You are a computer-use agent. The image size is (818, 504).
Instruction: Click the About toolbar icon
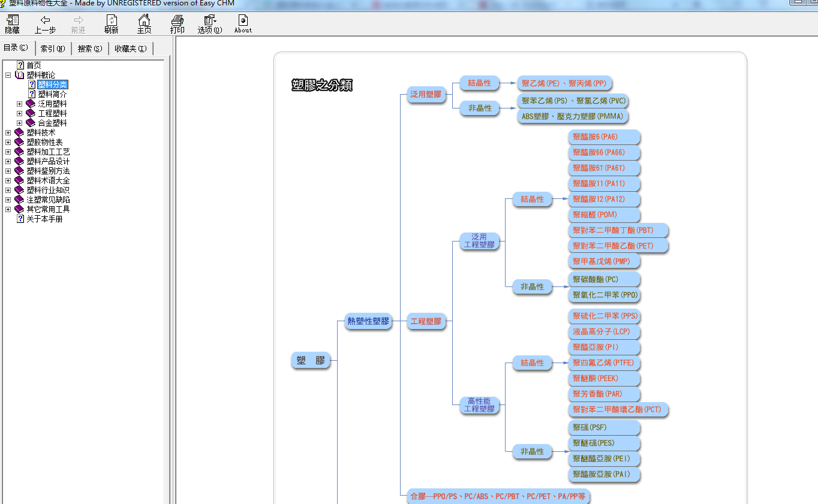pos(243,20)
